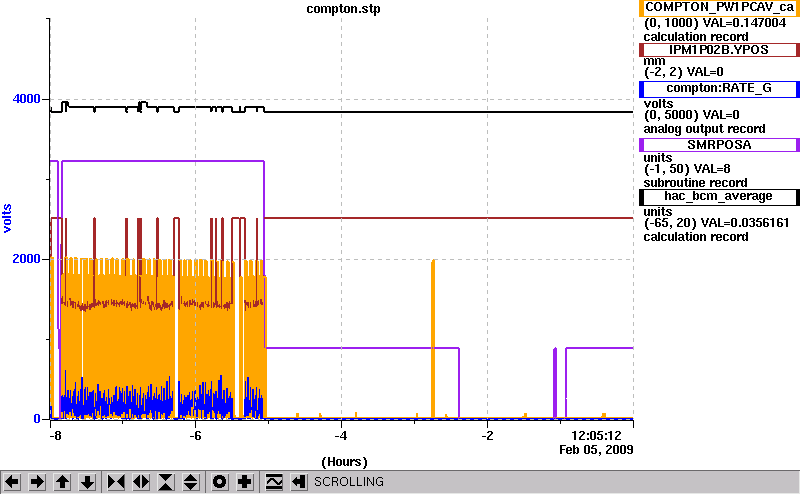Click the 'mm' units label under IPM1P02B.YPOS

click(x=655, y=61)
